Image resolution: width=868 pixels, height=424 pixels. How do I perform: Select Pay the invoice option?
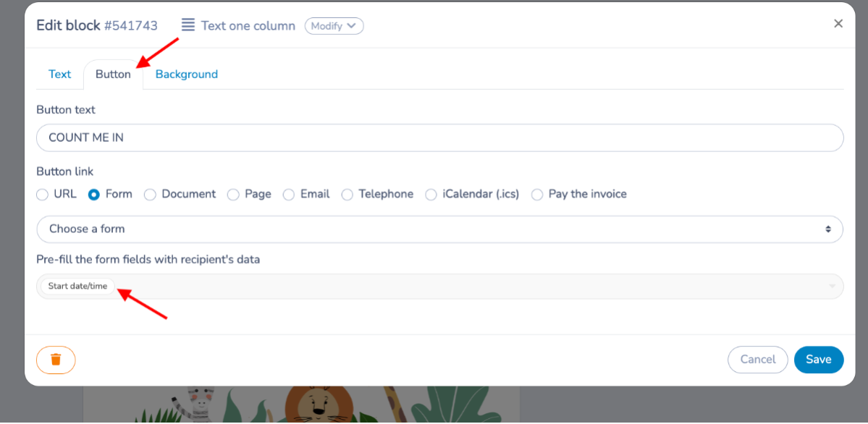[537, 195]
